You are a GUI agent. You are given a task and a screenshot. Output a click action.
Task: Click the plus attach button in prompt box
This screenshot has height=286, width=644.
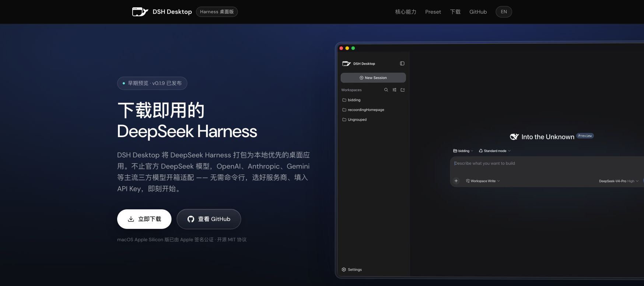click(456, 181)
